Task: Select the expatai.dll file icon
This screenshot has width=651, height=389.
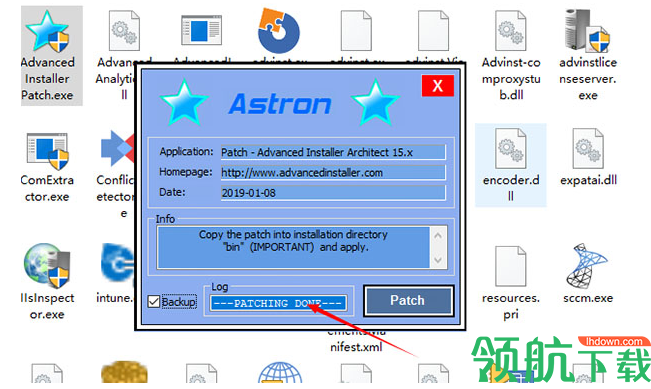Action: click(588, 149)
